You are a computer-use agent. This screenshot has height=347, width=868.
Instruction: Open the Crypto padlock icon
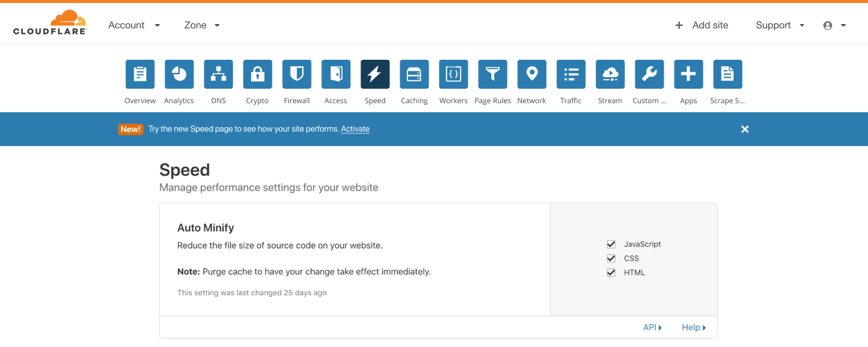pyautogui.click(x=257, y=74)
